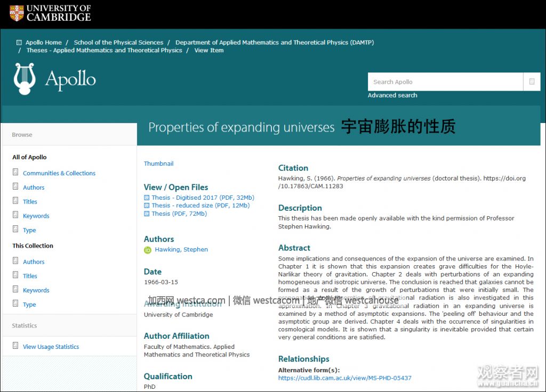Browse Keywords under This Collection
The width and height of the screenshot is (546, 392).
tap(36, 290)
